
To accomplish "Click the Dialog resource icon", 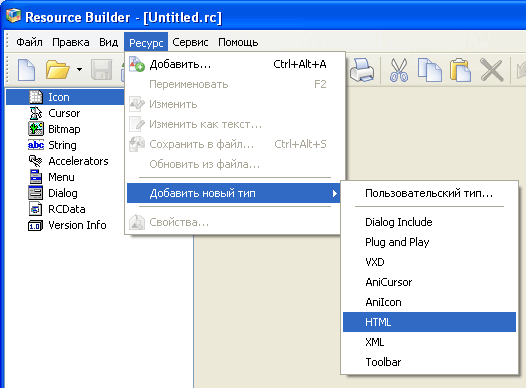I will (36, 193).
